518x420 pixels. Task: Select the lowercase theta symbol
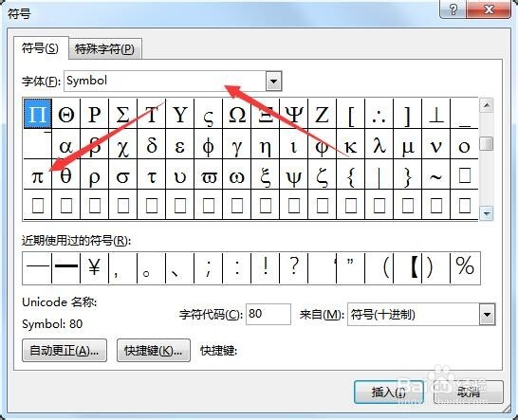click(66, 174)
